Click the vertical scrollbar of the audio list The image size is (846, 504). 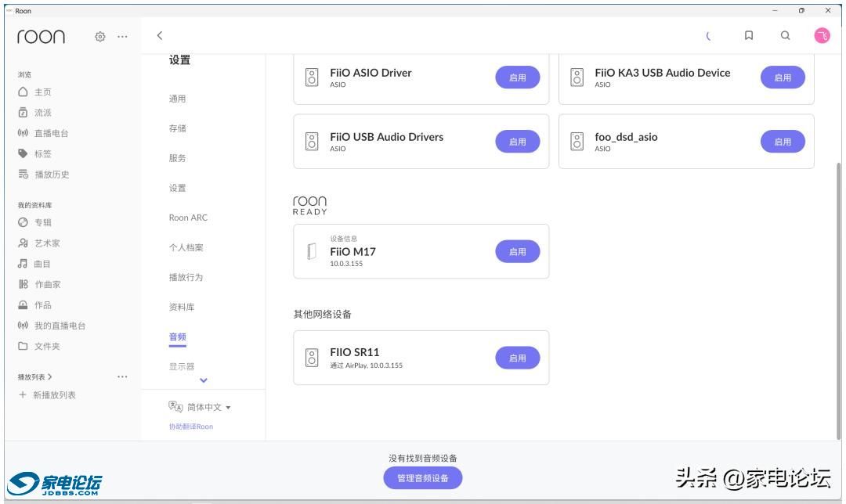(x=838, y=299)
